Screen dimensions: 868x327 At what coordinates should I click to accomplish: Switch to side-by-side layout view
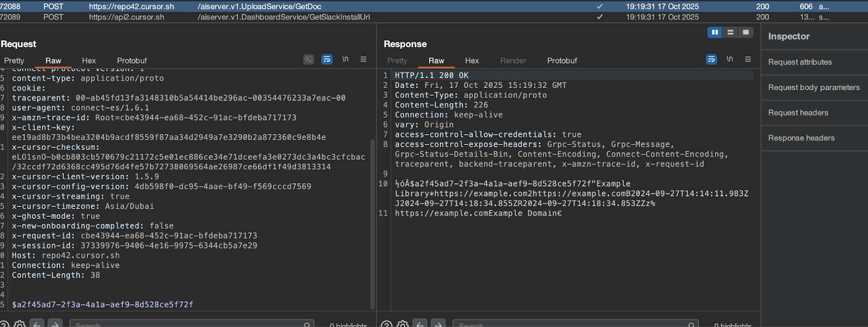715,33
